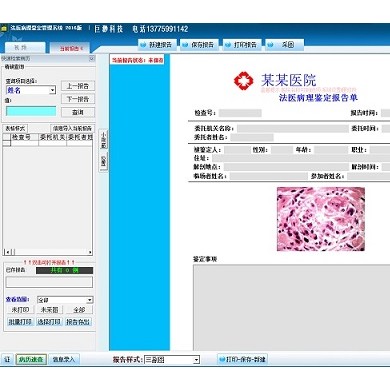390x390 pixels.
Task: Filter reports with 未打印 button
Action: click(20, 310)
